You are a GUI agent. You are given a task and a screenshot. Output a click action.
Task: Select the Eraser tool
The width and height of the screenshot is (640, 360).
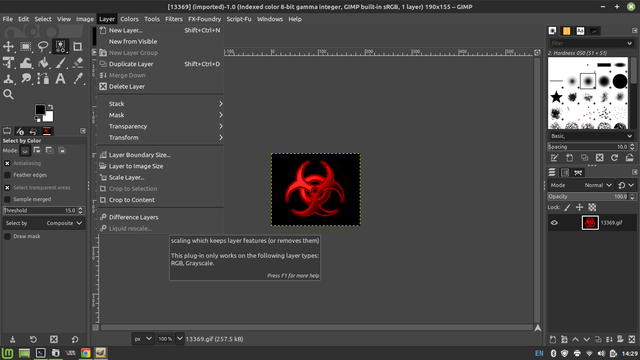pos(78,62)
